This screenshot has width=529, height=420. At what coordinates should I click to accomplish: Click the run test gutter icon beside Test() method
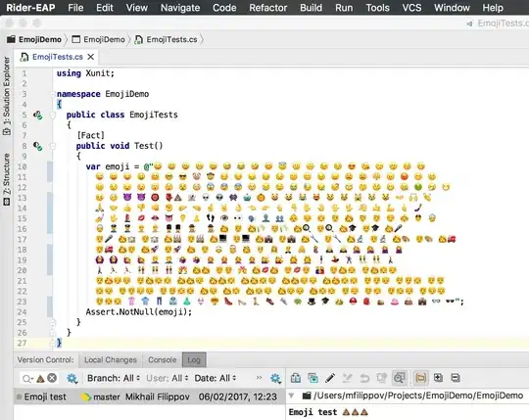point(38,146)
